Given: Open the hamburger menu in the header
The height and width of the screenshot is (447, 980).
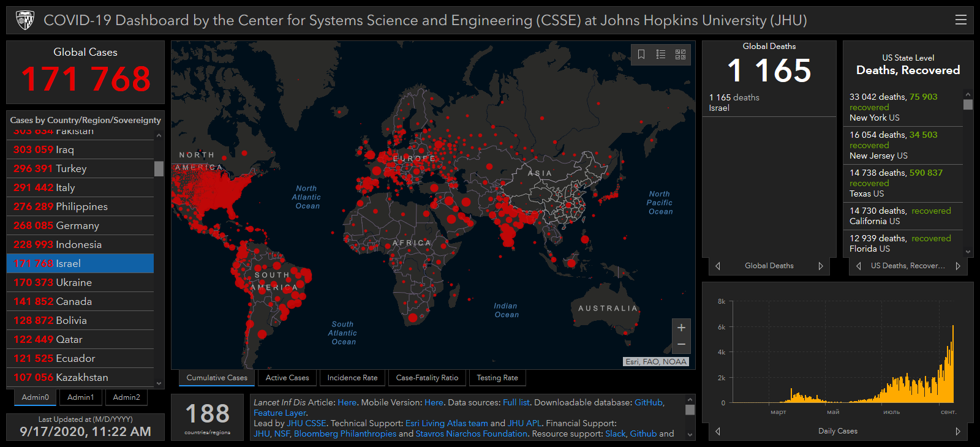Looking at the screenshot, I should (x=961, y=20).
